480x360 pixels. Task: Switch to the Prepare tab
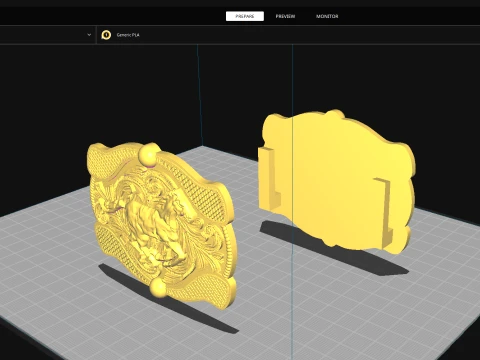[245, 16]
